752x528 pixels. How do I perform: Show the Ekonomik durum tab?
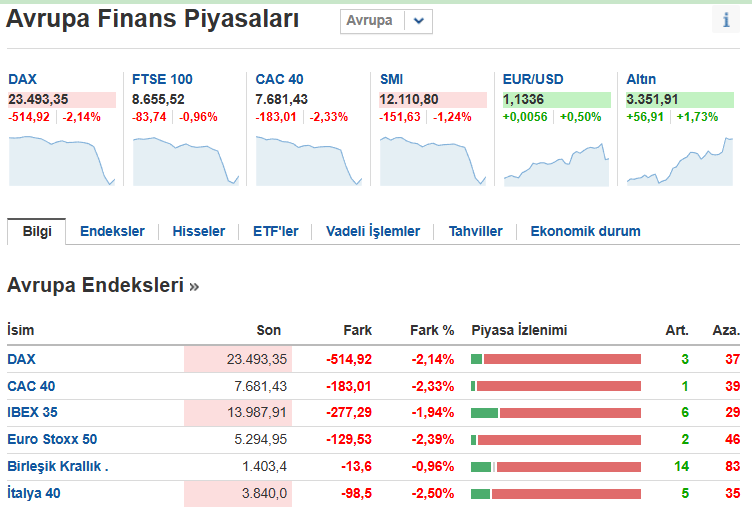[x=585, y=231]
